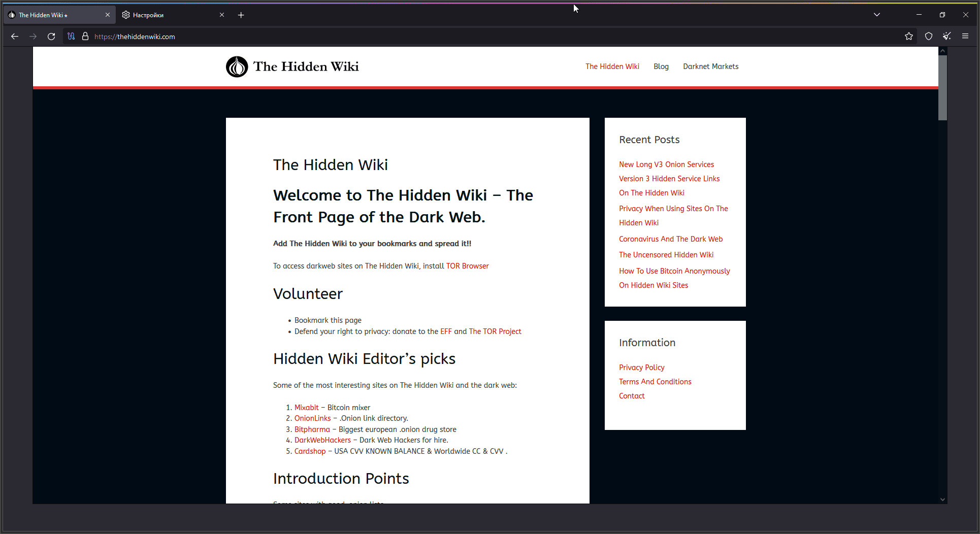Open the EFF donation link
This screenshot has width=980, height=534.
click(x=446, y=331)
